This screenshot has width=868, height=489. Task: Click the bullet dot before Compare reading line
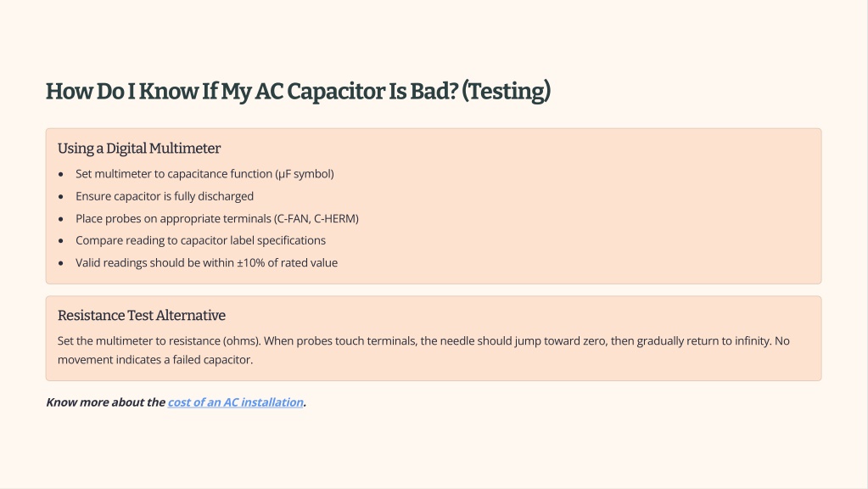coord(61,241)
